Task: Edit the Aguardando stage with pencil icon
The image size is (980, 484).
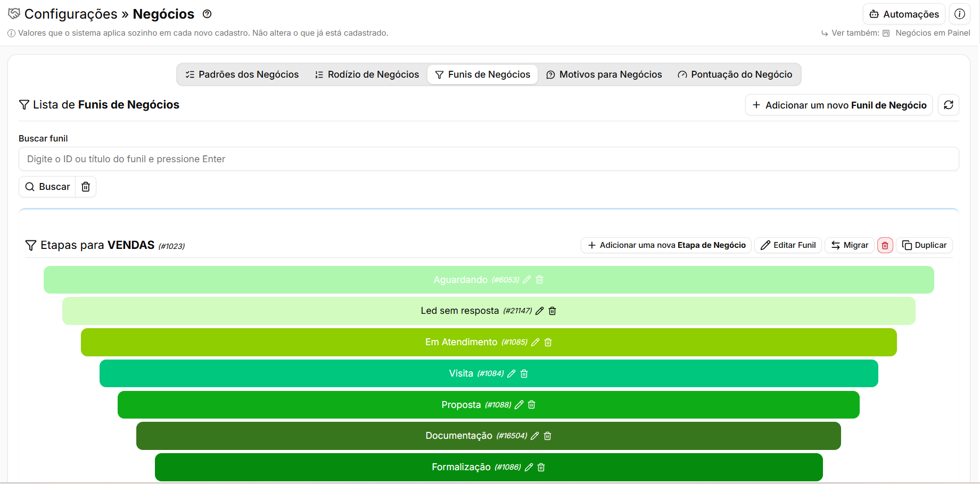Action: 526,280
